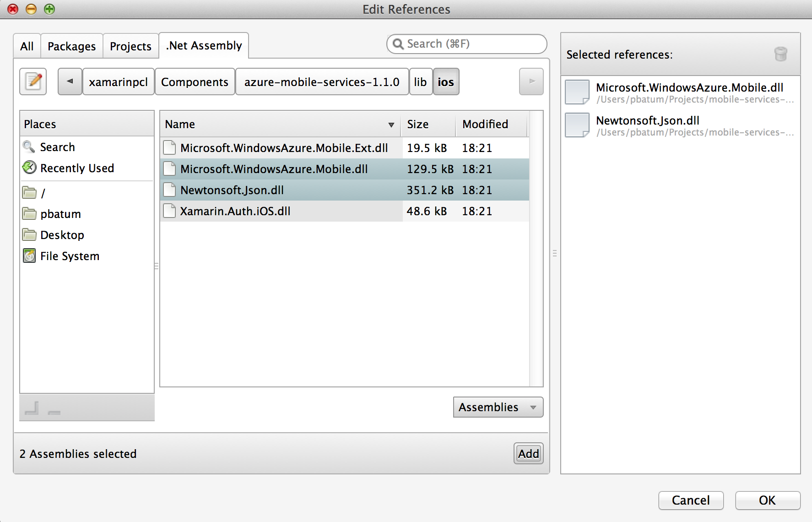Viewport: 812px width, 522px height.
Task: Click the File System drive icon
Action: 29,256
